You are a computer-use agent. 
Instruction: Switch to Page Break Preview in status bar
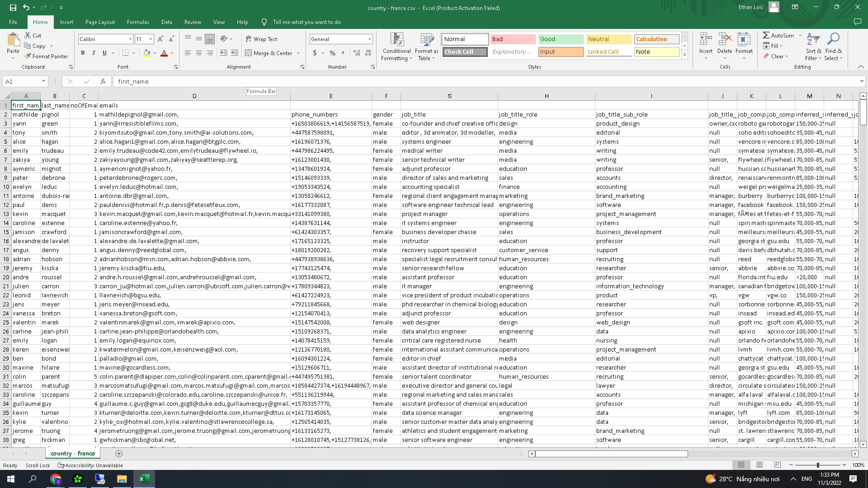coord(778,465)
